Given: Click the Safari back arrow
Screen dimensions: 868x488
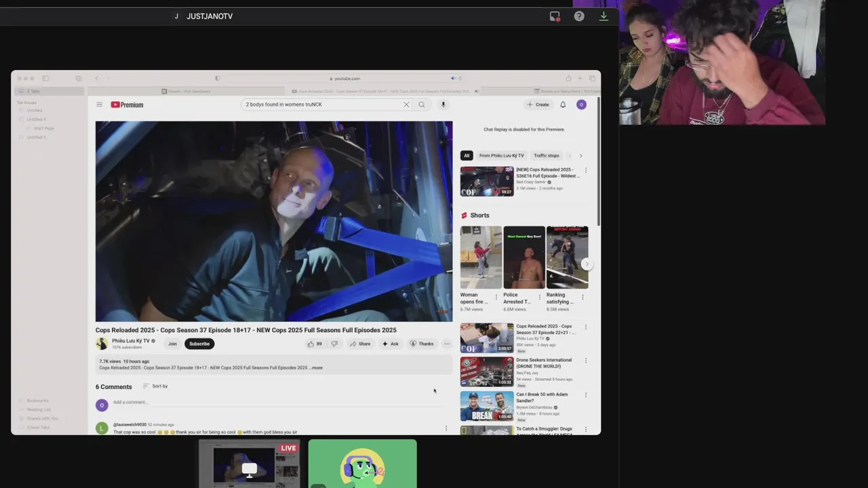Looking at the screenshot, I should (x=96, y=79).
